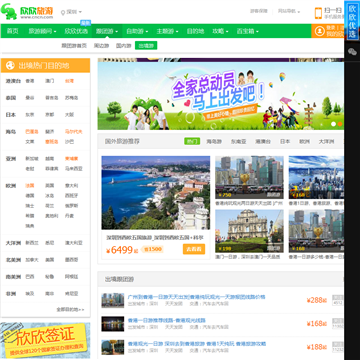Click the globe icon in 出境热门目的地 header
The image size is (360, 360).
tap(10, 65)
